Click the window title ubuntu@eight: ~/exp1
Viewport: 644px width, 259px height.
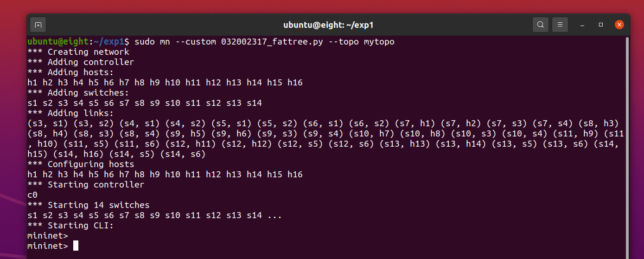[x=328, y=25]
